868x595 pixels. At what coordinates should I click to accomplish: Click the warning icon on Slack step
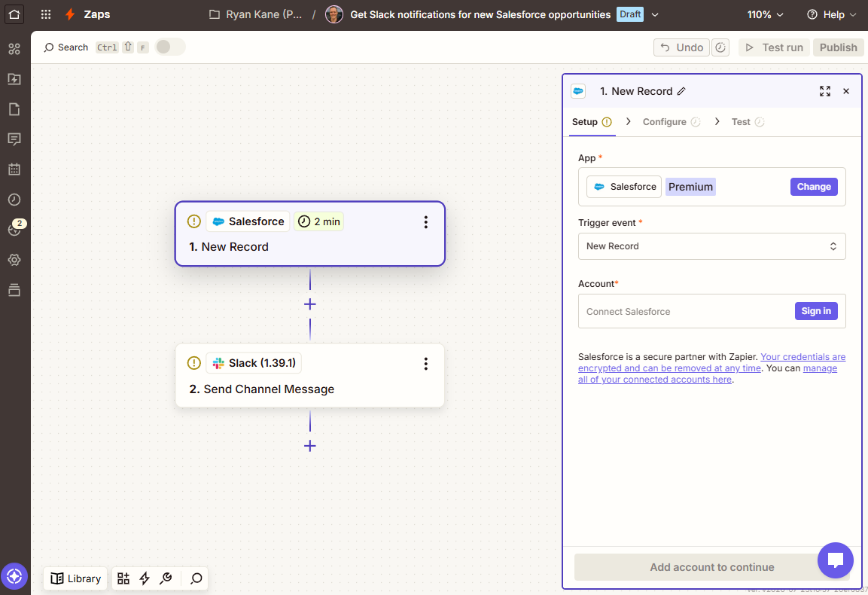[193, 363]
